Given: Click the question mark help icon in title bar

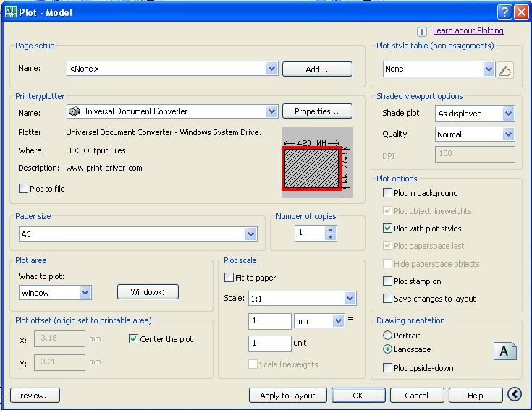Looking at the screenshot, I should 504,12.
